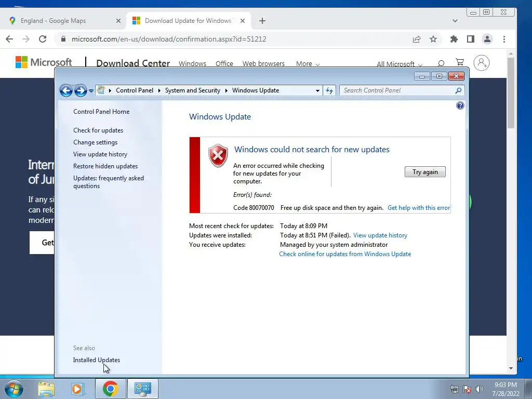Viewport: 532px width, 399px height.
Task: Click scrollbar down arrow in Chrome page
Action: point(511,368)
